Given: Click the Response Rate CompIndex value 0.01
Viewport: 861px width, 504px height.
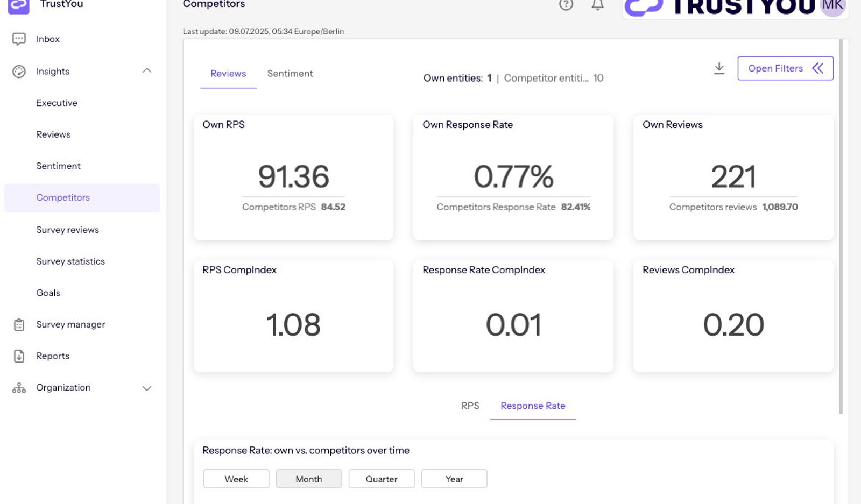Looking at the screenshot, I should coord(513,325).
